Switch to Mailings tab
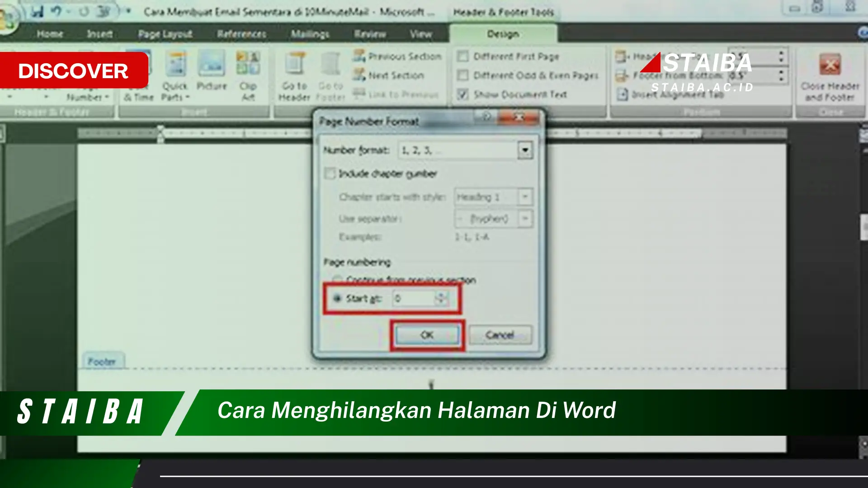Image resolution: width=868 pixels, height=488 pixels. pyautogui.click(x=310, y=34)
